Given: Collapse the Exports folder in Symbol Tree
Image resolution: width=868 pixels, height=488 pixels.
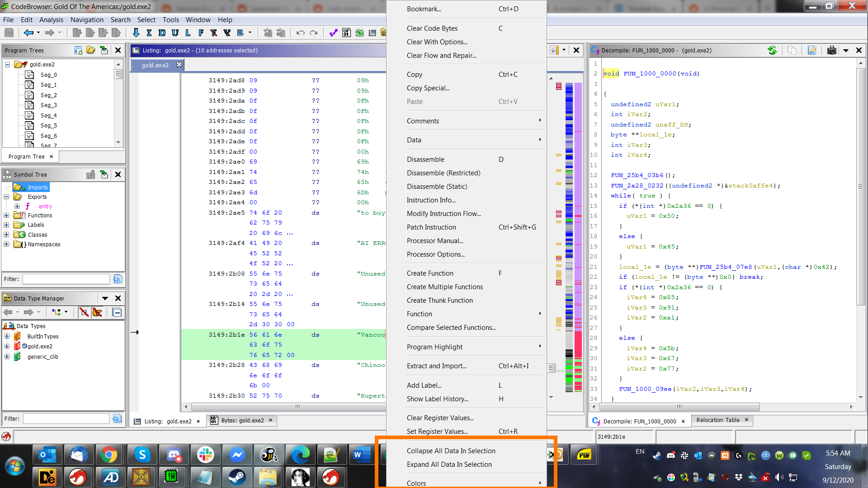Looking at the screenshot, I should [6, 197].
